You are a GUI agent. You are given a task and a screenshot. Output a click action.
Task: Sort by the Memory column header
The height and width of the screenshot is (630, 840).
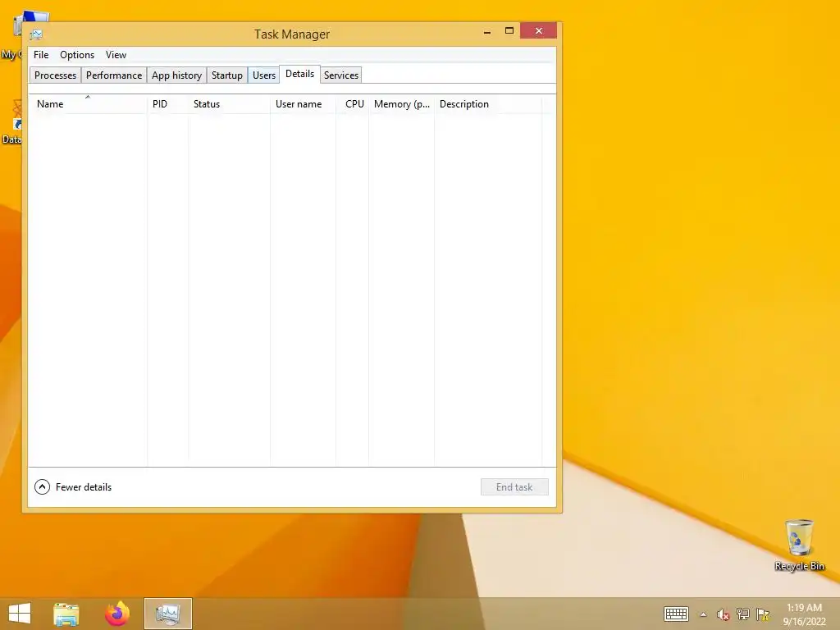(x=402, y=104)
